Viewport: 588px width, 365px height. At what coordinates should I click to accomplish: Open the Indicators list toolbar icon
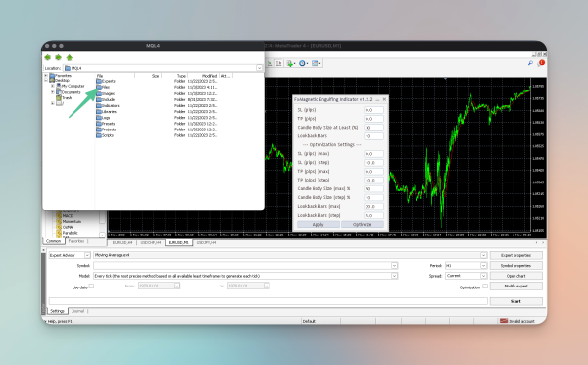290,63
